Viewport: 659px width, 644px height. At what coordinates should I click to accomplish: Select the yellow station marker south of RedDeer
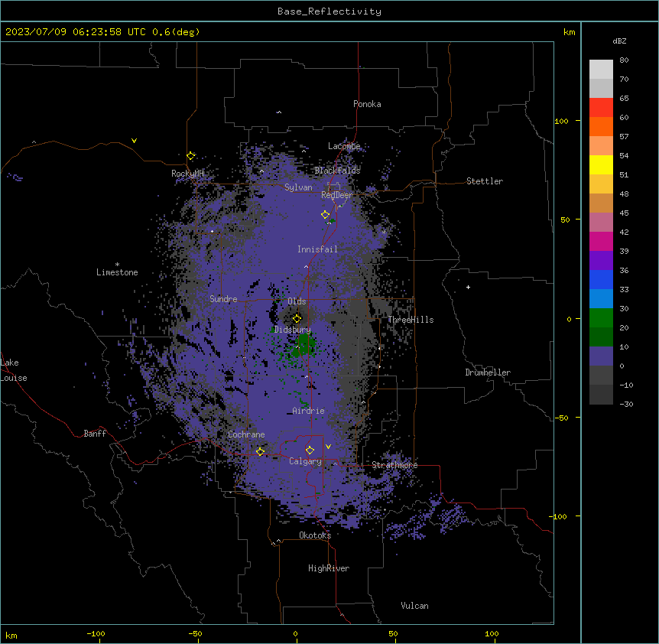325,215
